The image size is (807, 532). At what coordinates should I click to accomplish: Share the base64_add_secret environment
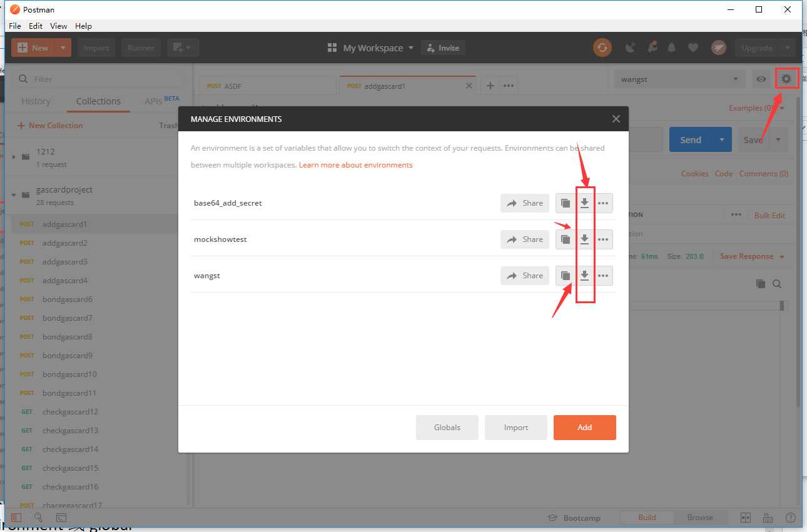pyautogui.click(x=525, y=203)
